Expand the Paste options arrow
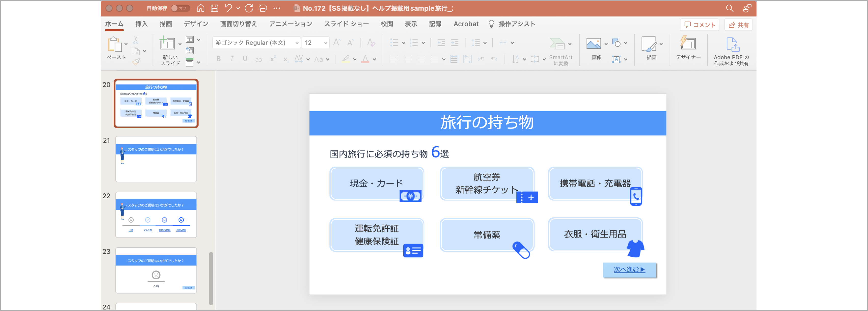Screen dimensions: 868x311 [x=126, y=44]
